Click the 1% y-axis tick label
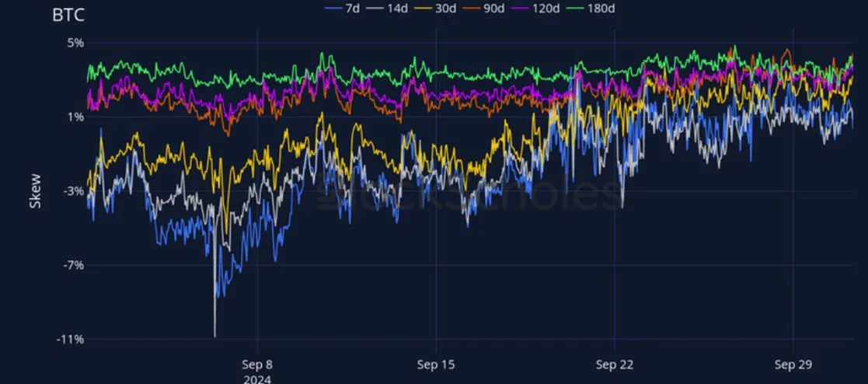This screenshot has height=384, width=868. (76, 117)
